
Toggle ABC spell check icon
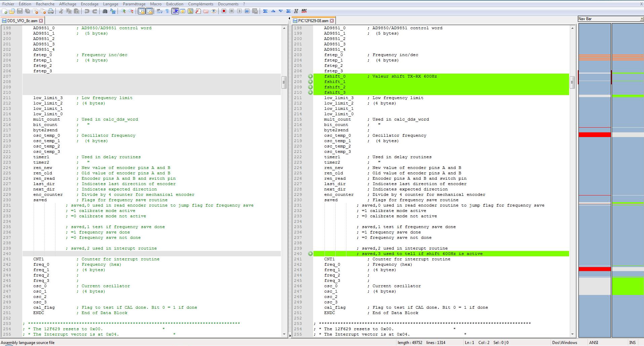coord(304,11)
